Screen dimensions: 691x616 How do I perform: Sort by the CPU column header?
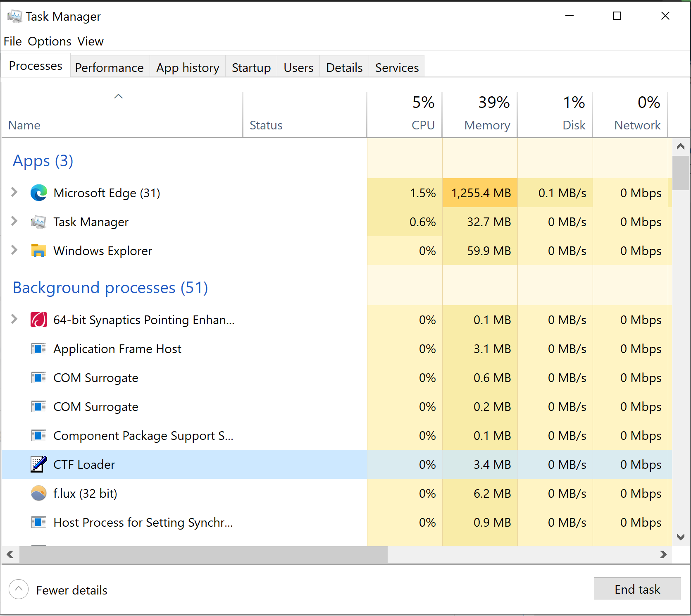[405, 115]
